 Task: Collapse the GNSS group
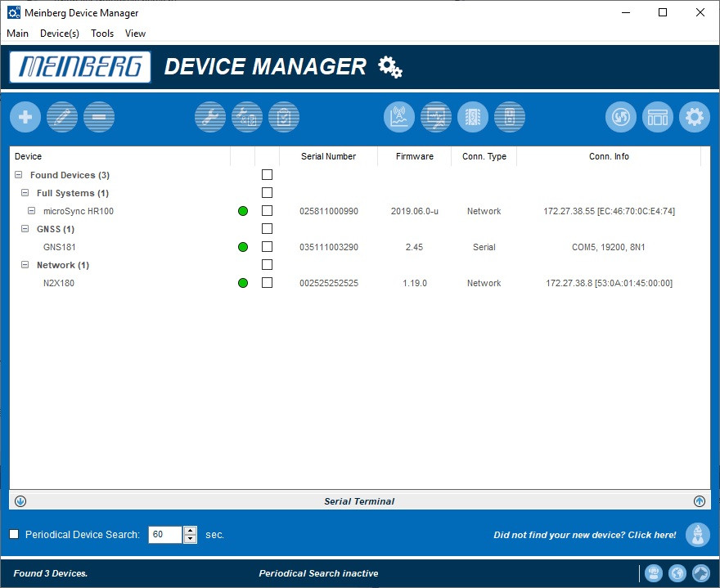(x=25, y=229)
